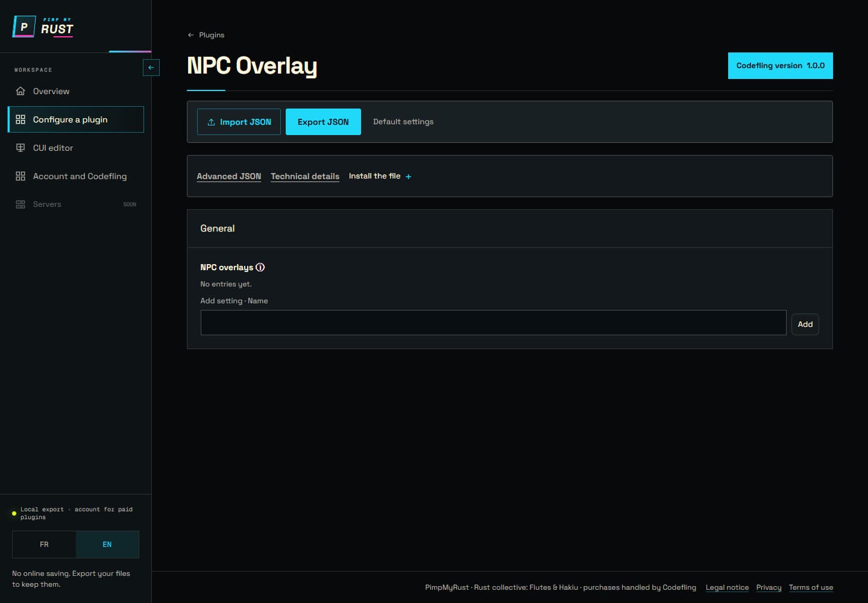868x603 pixels.
Task: Click the Account and Codefling grid icon
Action: (20, 176)
